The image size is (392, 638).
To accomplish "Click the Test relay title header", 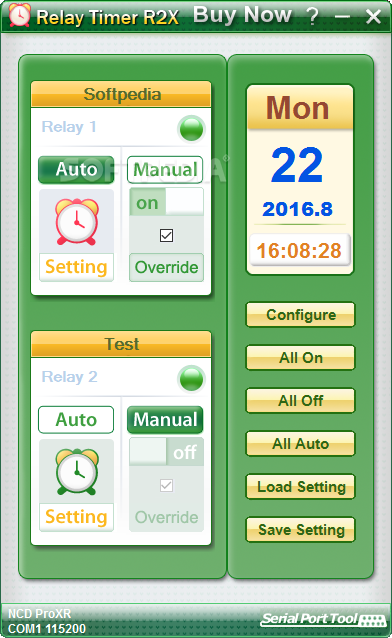I will tap(121, 344).
